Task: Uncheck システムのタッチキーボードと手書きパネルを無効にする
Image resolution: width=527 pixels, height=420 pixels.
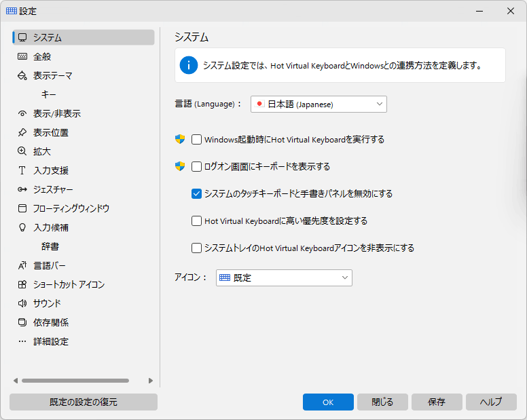Action: point(197,194)
